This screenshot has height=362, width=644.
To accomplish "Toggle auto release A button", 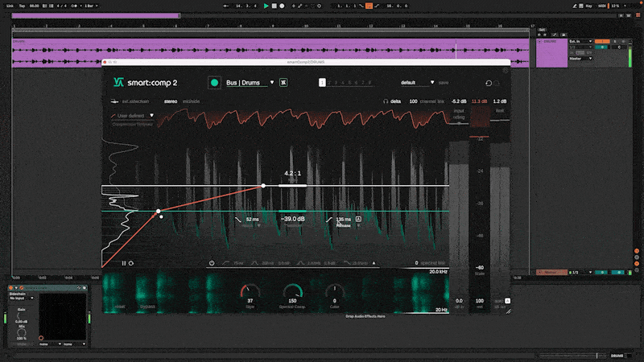I will [358, 219].
